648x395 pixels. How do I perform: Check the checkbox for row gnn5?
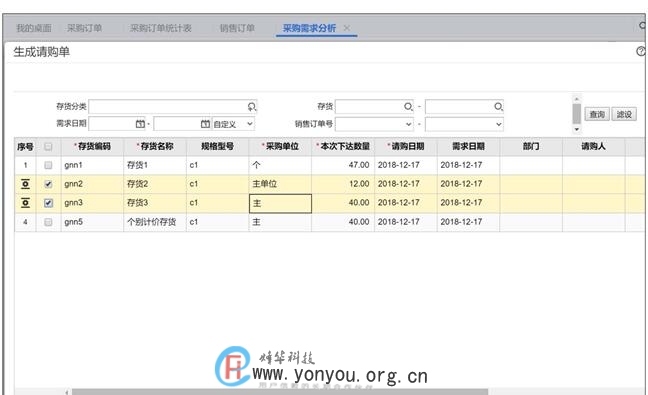[x=48, y=222]
